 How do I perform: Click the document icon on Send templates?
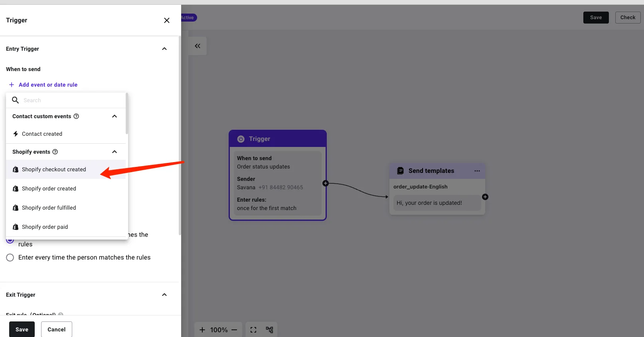(400, 171)
